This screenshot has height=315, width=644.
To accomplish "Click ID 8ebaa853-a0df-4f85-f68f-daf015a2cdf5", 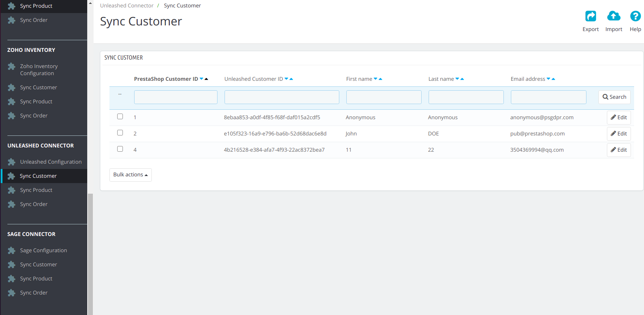I will tap(272, 117).
